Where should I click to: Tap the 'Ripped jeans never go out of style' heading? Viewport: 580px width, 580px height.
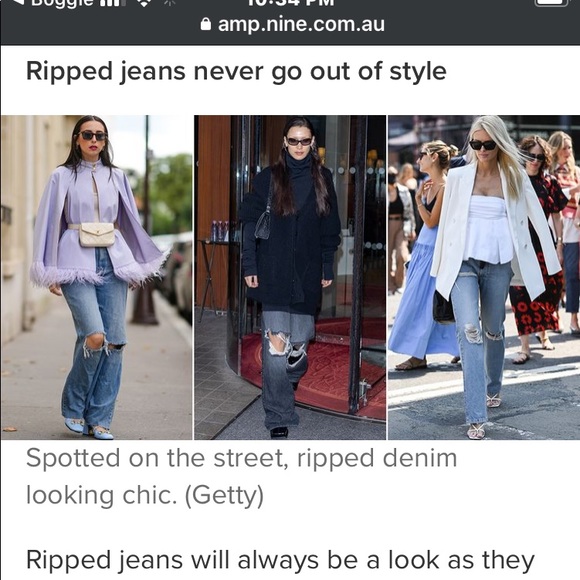(x=236, y=71)
